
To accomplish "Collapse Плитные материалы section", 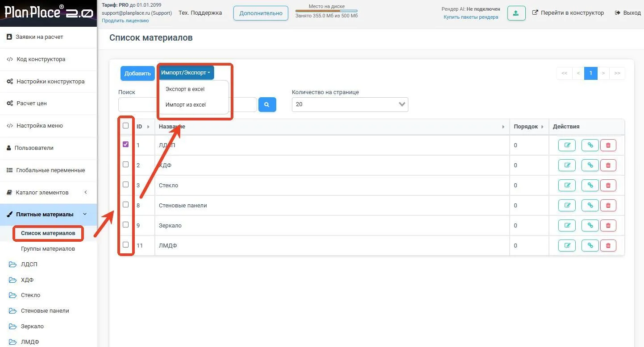I will tap(48, 215).
